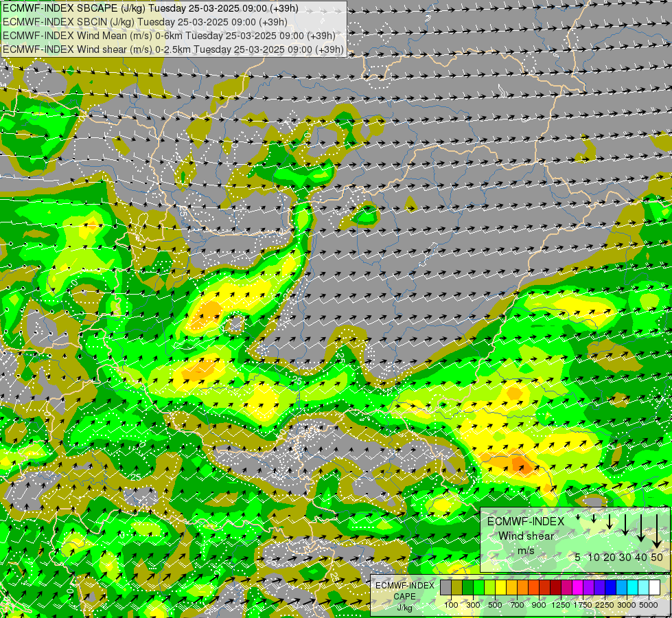Screen dimensions: 672x618
Task: Click the 30 m/s wind shear arrow
Action: (625, 525)
